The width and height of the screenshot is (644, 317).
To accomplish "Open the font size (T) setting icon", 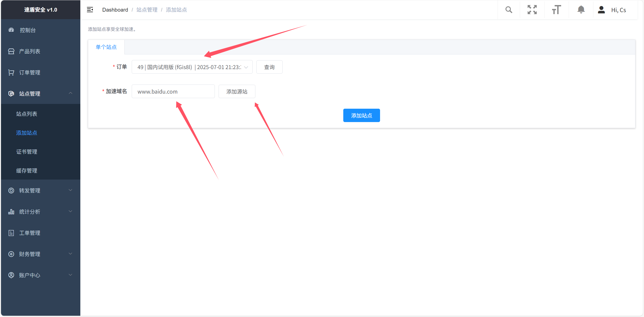I will 556,10.
